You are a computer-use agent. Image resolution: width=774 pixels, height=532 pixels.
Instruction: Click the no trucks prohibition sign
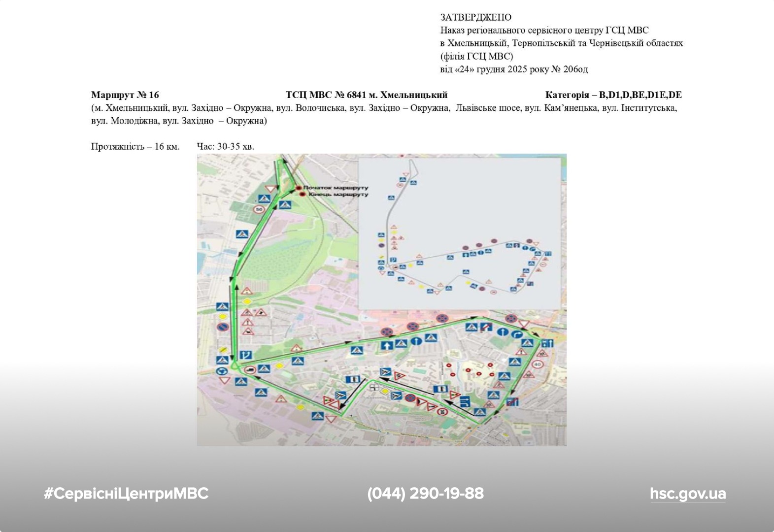pos(250,370)
